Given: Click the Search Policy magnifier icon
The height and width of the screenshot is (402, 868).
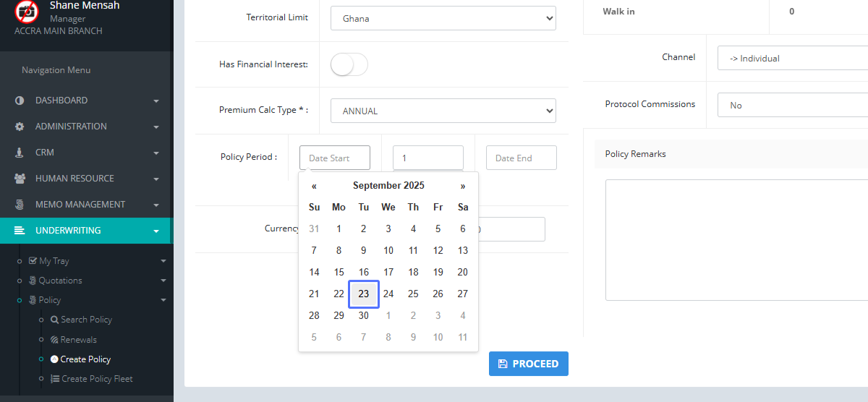Looking at the screenshot, I should point(54,320).
